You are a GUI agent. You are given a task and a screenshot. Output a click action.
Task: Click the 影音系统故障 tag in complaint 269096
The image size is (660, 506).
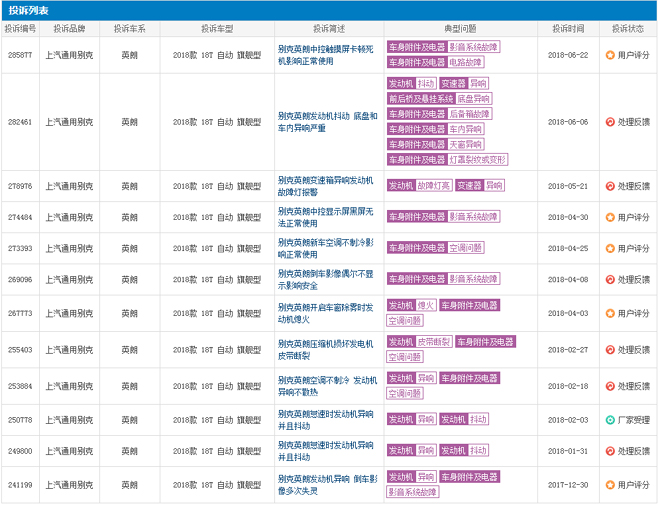tap(473, 279)
